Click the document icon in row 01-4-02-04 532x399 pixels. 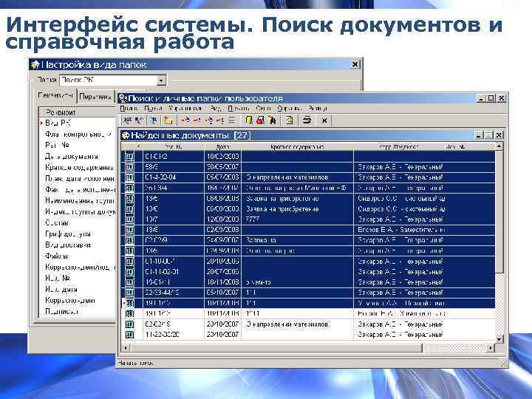click(129, 177)
